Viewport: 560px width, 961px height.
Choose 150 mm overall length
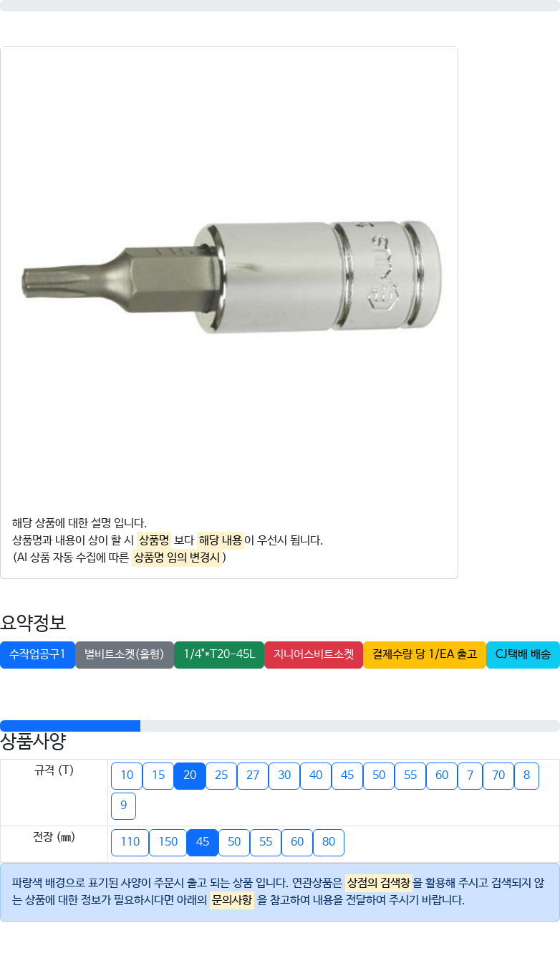point(168,842)
